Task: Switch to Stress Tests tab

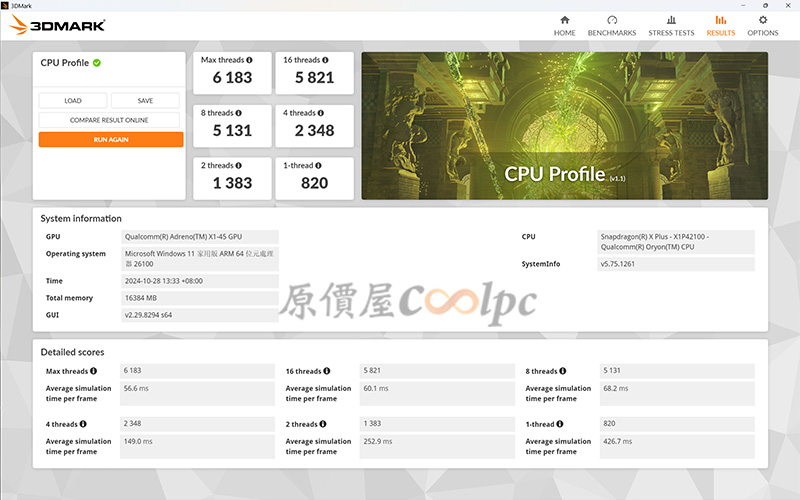Action: pos(671,26)
